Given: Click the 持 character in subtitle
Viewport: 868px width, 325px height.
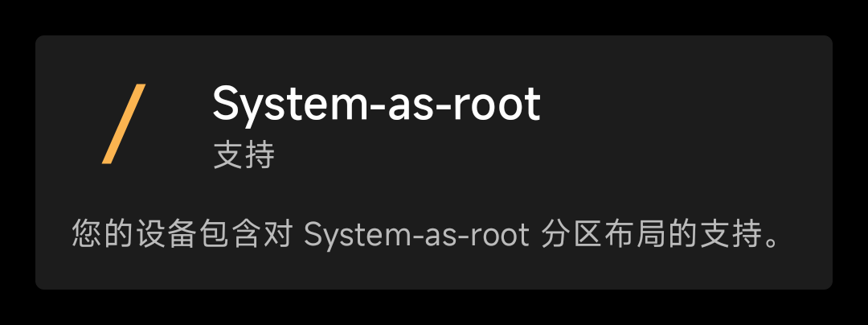Looking at the screenshot, I should click(260, 155).
